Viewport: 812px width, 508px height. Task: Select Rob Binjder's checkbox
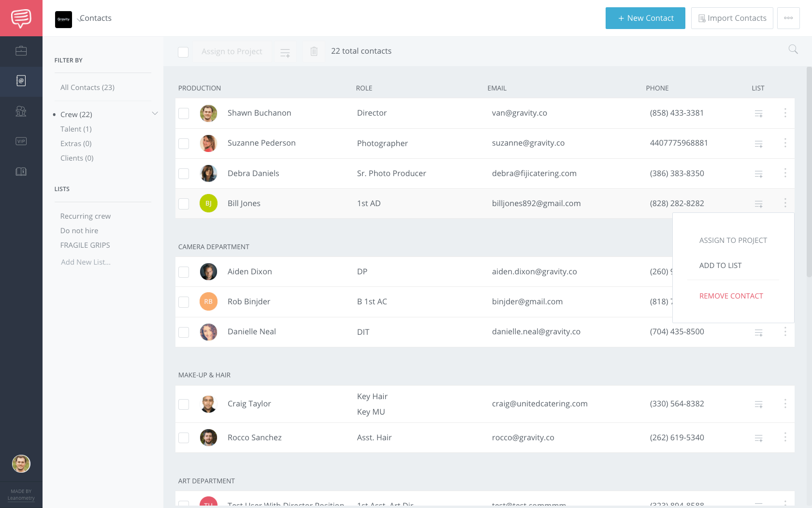[x=184, y=302]
